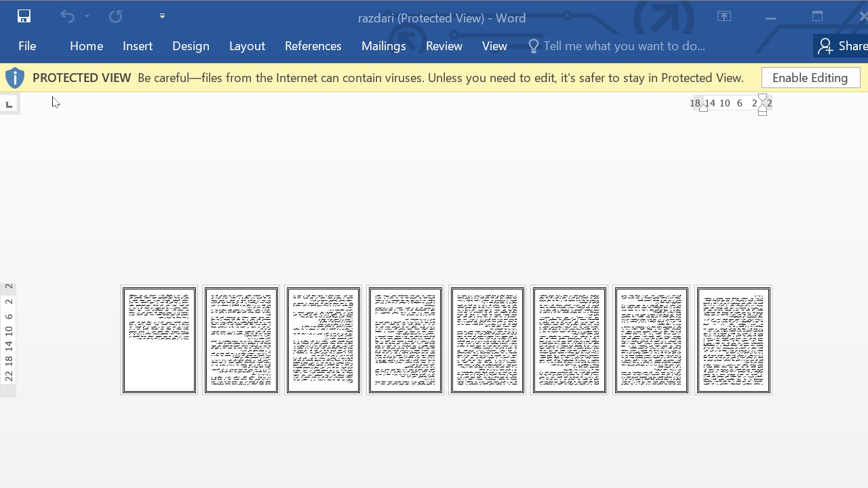Open Customize Quick Access Toolbar dropdown
868x488 pixels.
coord(162,16)
